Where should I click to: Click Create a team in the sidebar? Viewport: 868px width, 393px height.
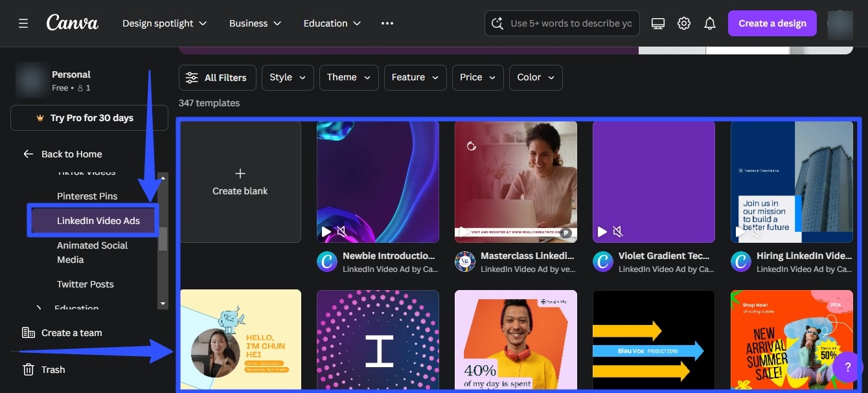(71, 332)
